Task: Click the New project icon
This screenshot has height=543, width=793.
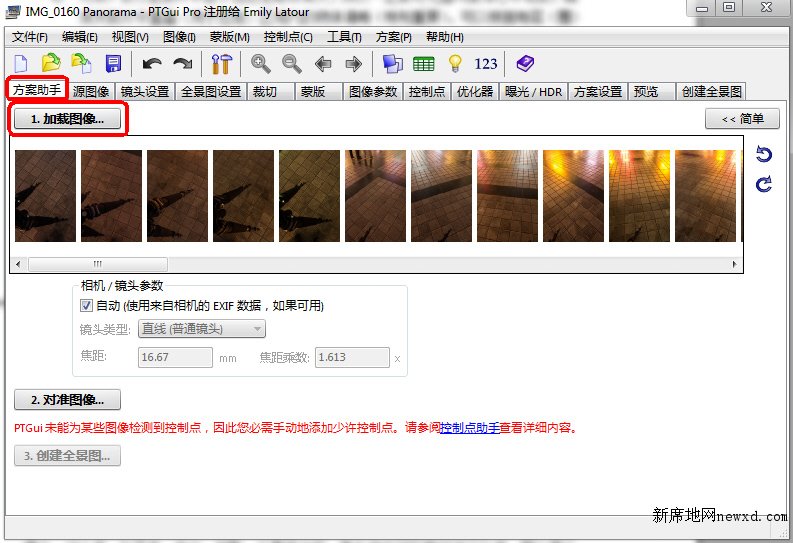Action: [20, 64]
